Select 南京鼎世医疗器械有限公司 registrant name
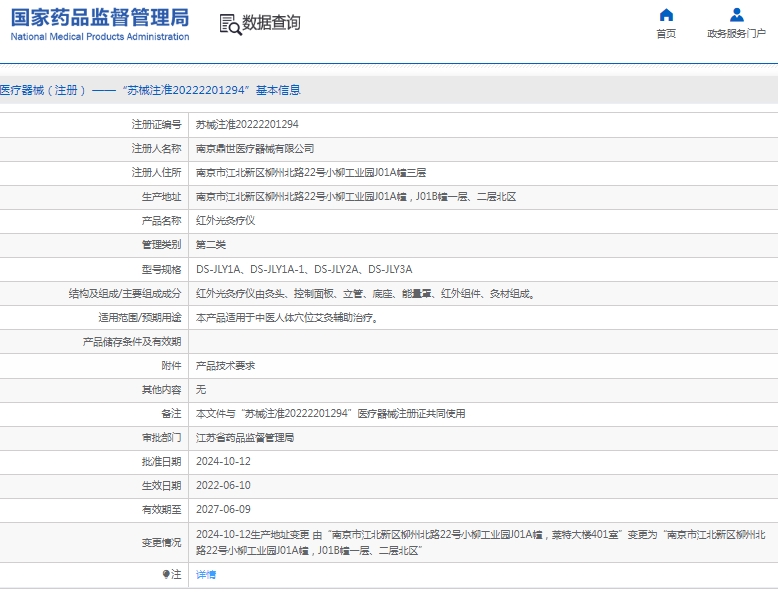This screenshot has height=594, width=778. (x=255, y=148)
